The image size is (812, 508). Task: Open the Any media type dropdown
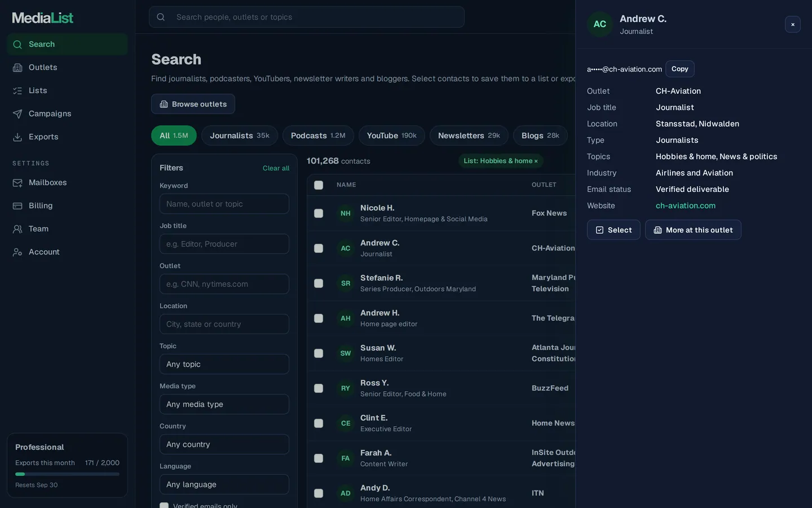[x=224, y=404]
